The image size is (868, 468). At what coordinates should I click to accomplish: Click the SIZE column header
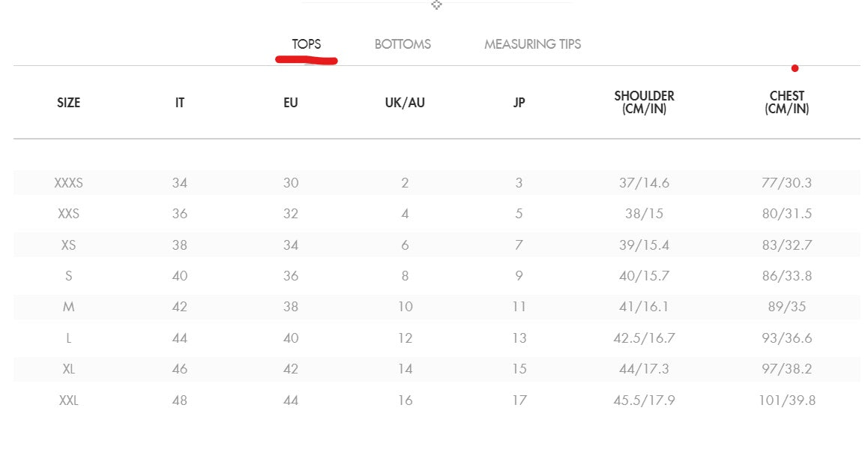point(68,103)
